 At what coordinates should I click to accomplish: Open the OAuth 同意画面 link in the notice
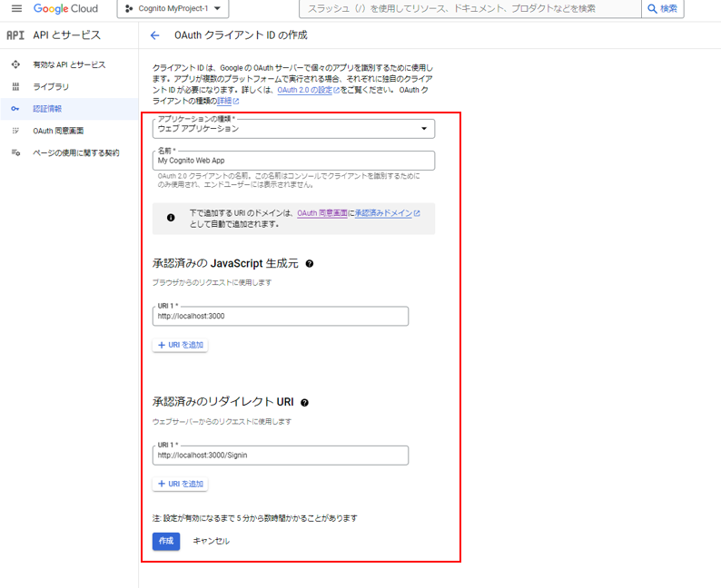(x=321, y=213)
